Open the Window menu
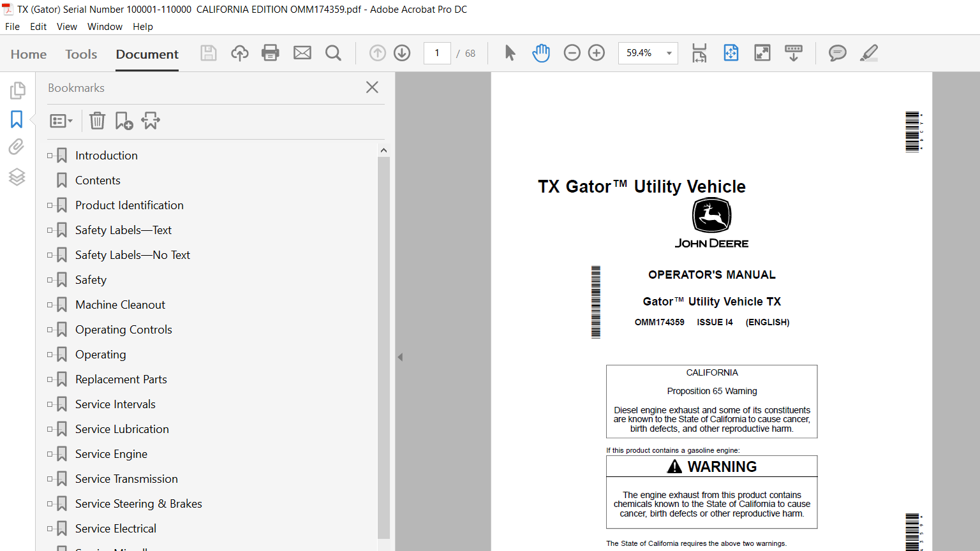 pos(105,27)
